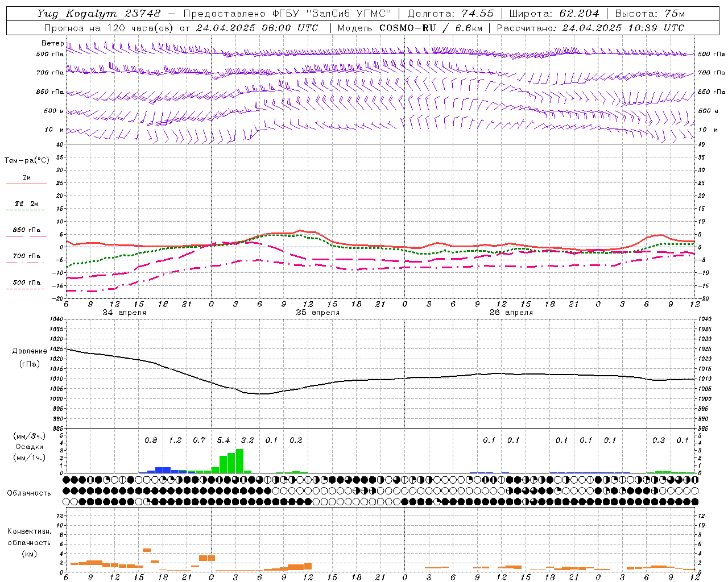Click the 'Высота: 75м' header text

(x=650, y=14)
